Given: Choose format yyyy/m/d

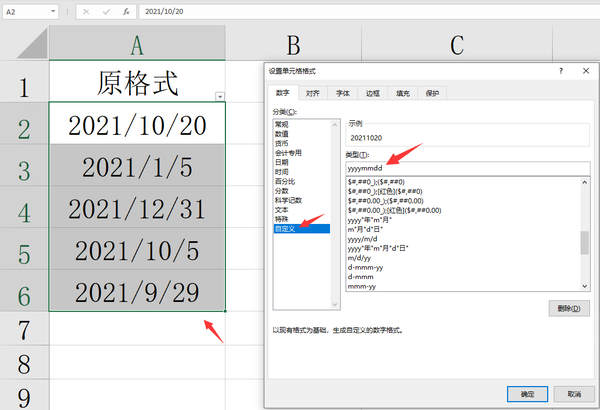Looking at the screenshot, I should pos(463,239).
